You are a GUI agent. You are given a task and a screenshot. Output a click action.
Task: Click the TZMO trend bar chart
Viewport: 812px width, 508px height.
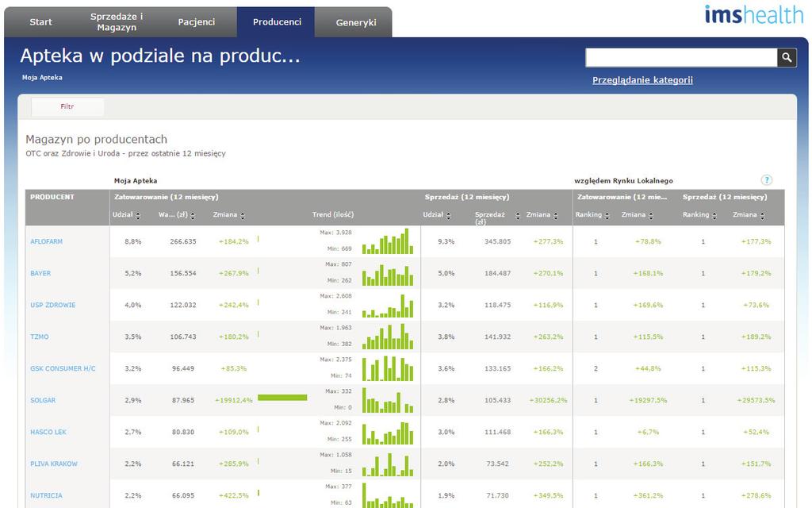pos(388,337)
